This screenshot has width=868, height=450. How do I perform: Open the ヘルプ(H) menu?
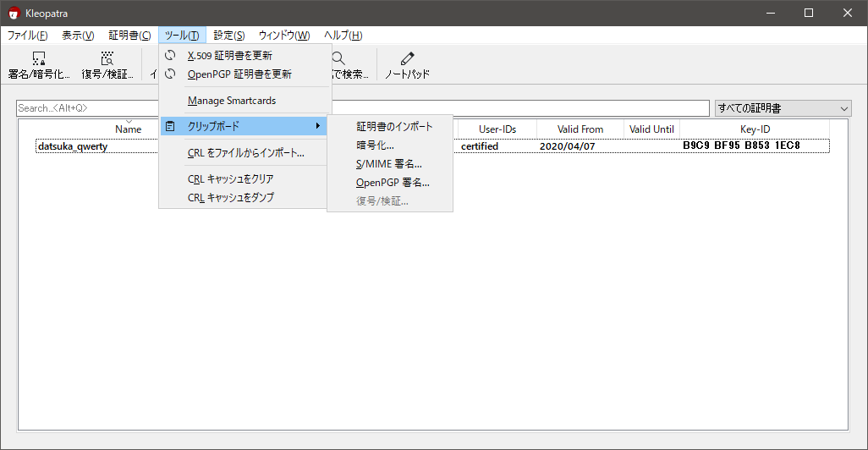click(343, 36)
